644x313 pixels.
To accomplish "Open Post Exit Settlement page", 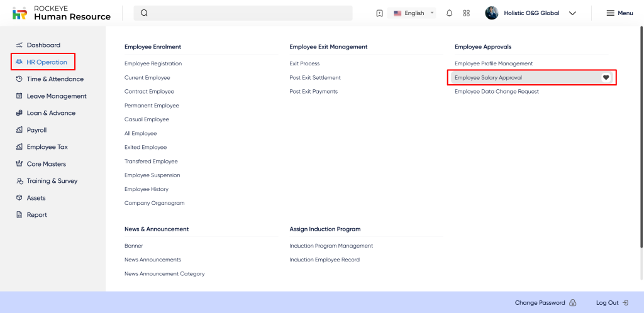I will coord(314,77).
